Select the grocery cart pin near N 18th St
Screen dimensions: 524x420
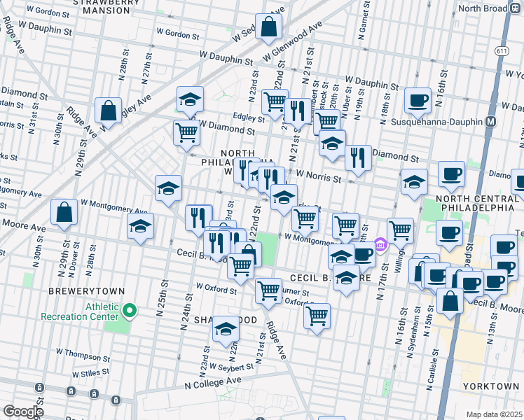(x=346, y=227)
